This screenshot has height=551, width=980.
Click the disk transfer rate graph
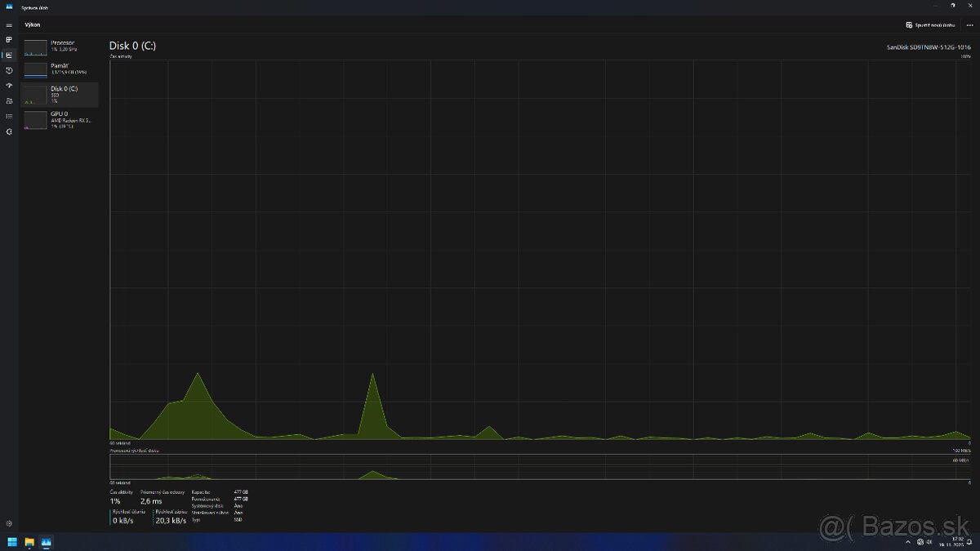tap(540, 467)
